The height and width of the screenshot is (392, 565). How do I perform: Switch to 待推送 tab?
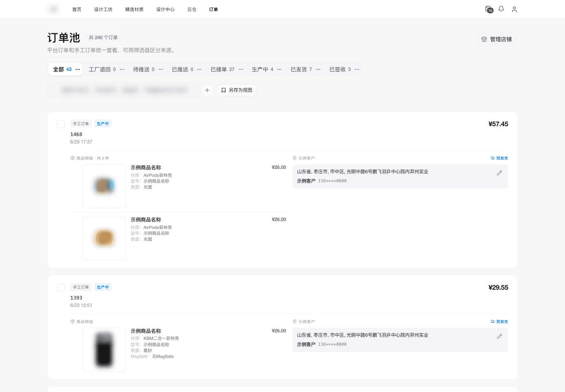(x=144, y=69)
